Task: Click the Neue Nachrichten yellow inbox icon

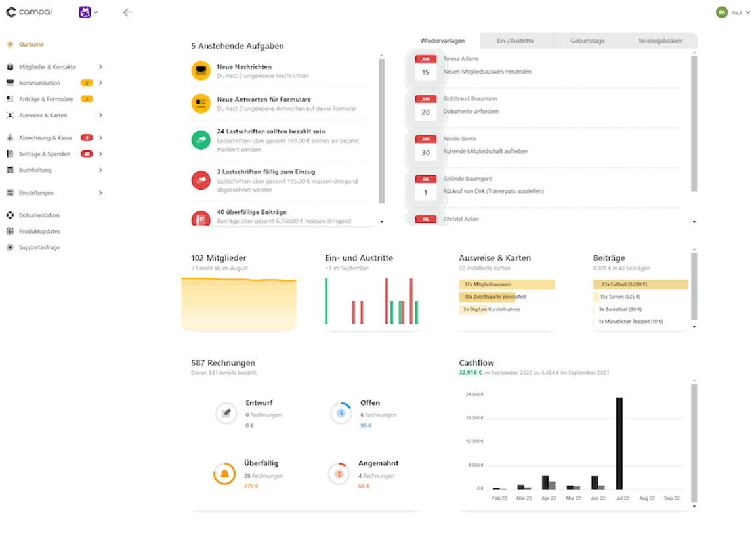Action: point(201,71)
